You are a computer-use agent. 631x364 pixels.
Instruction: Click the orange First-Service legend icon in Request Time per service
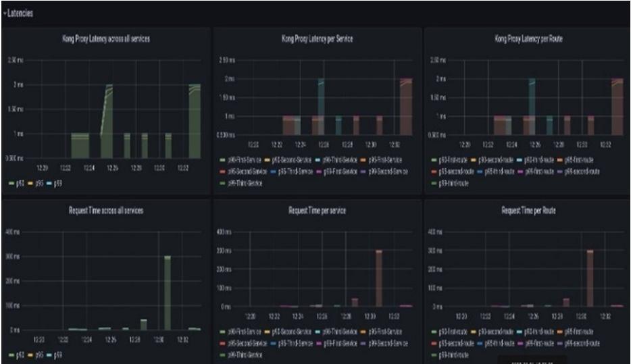point(363,332)
